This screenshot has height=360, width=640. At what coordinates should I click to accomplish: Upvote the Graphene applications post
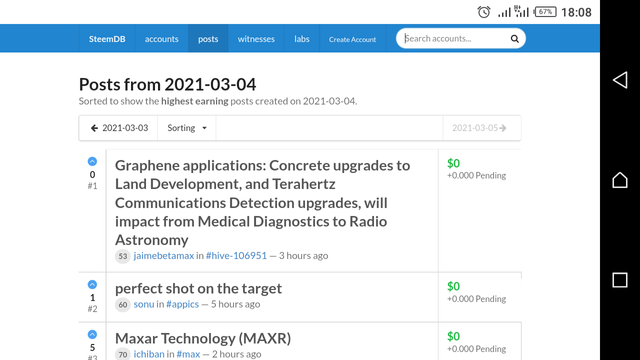92,161
